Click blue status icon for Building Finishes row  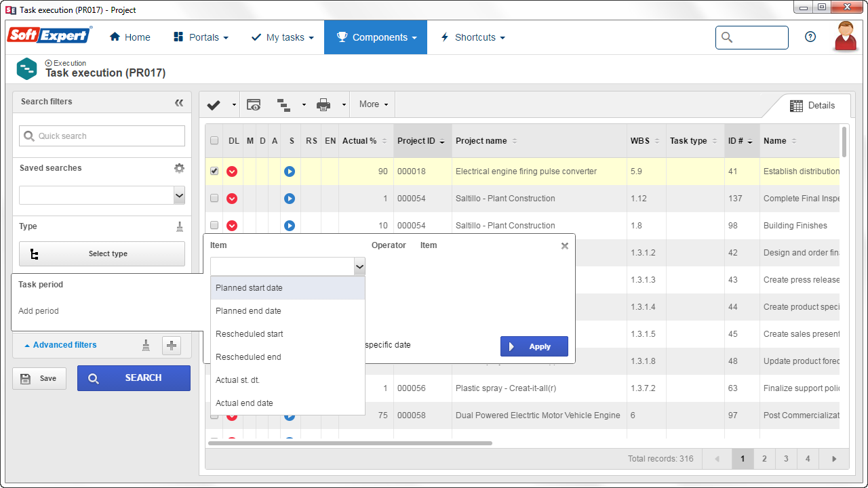click(x=290, y=226)
